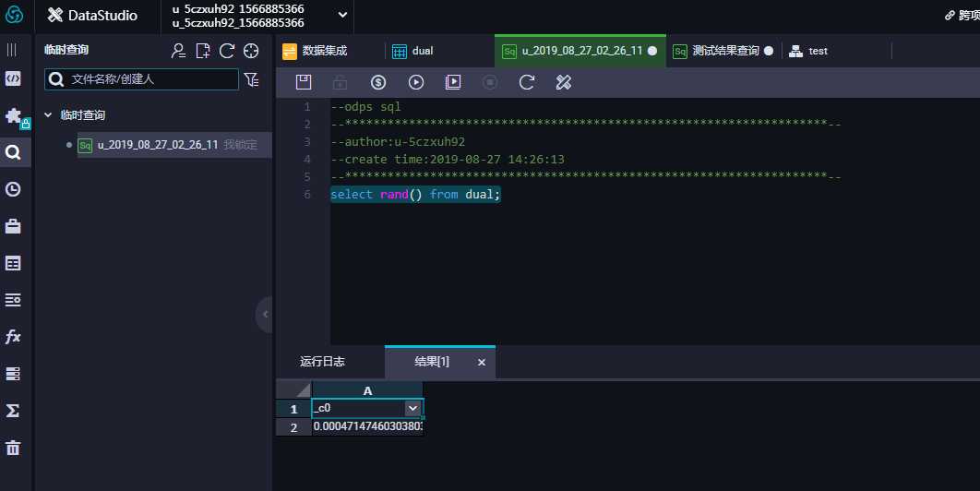Open the run history clock icon
This screenshot has width=980, height=491.
[13, 189]
